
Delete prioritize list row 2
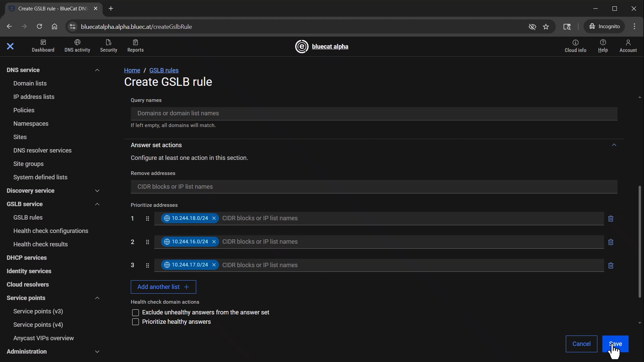(610, 242)
